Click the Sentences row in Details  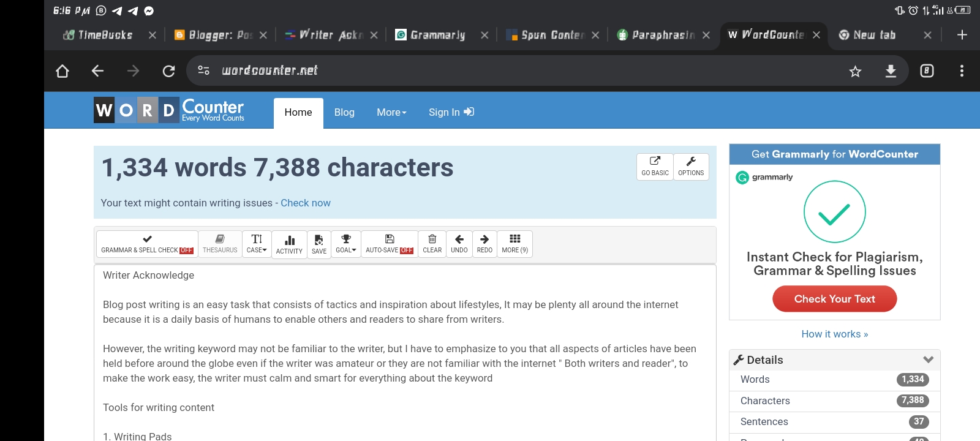point(834,421)
